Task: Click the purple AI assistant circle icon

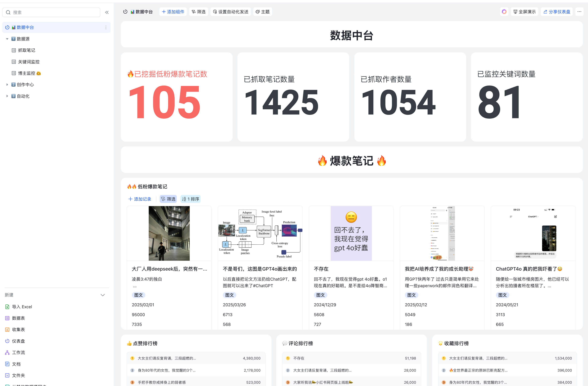Action: coord(504,12)
